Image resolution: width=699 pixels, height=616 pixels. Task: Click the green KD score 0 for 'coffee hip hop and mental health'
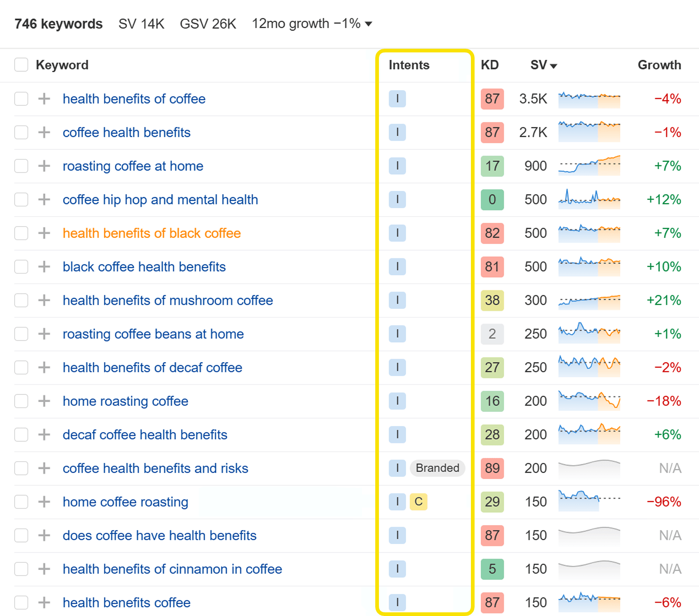coord(492,200)
